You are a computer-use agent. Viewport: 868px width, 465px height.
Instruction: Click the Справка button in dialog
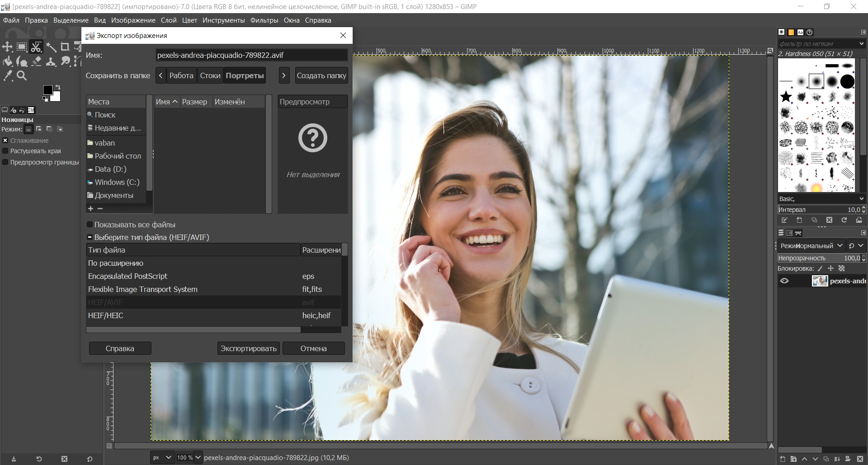pyautogui.click(x=120, y=348)
